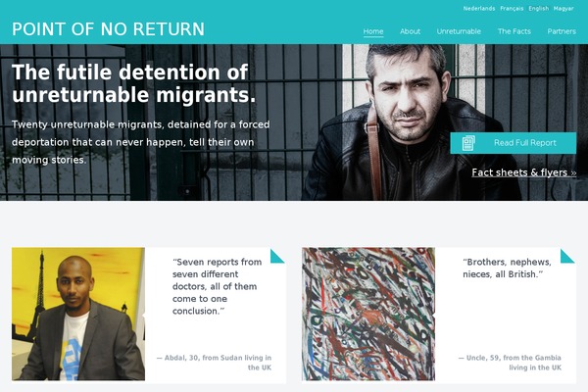Select The Facts in navigation

[x=514, y=31]
